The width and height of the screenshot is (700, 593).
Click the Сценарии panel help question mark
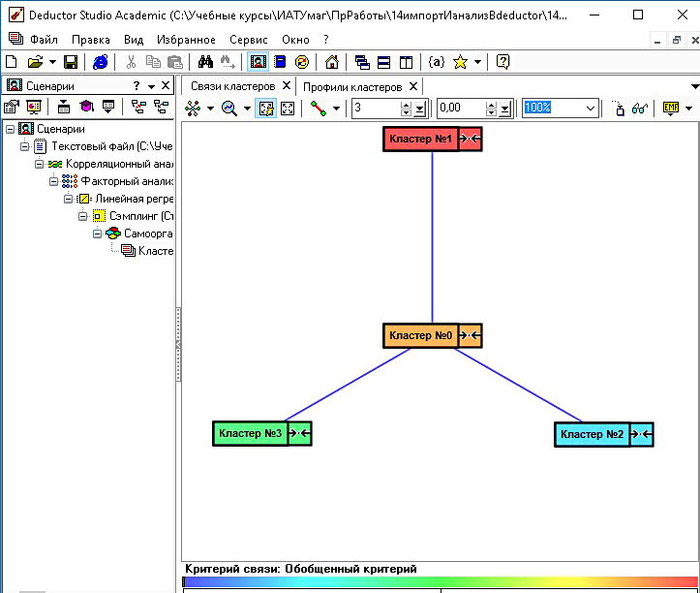point(137,85)
